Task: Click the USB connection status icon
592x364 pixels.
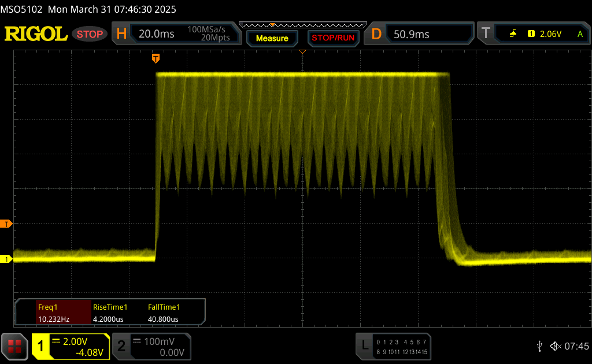Action: [539, 346]
